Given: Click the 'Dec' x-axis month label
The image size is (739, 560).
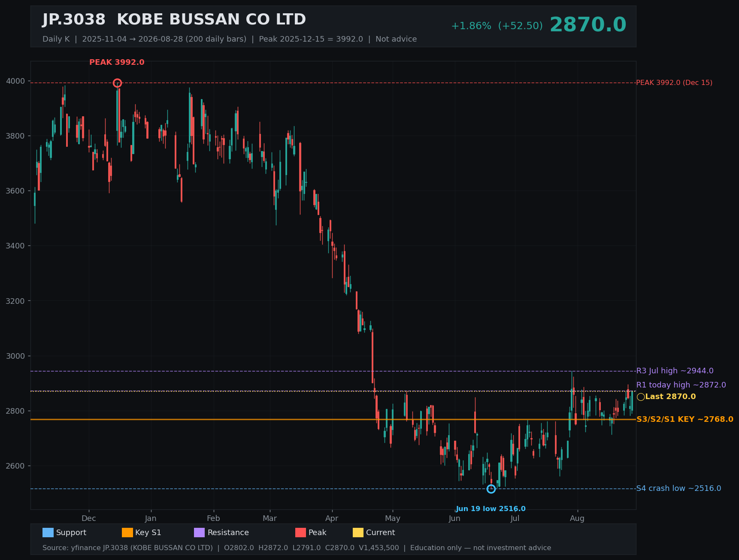Looking at the screenshot, I should [89, 518].
